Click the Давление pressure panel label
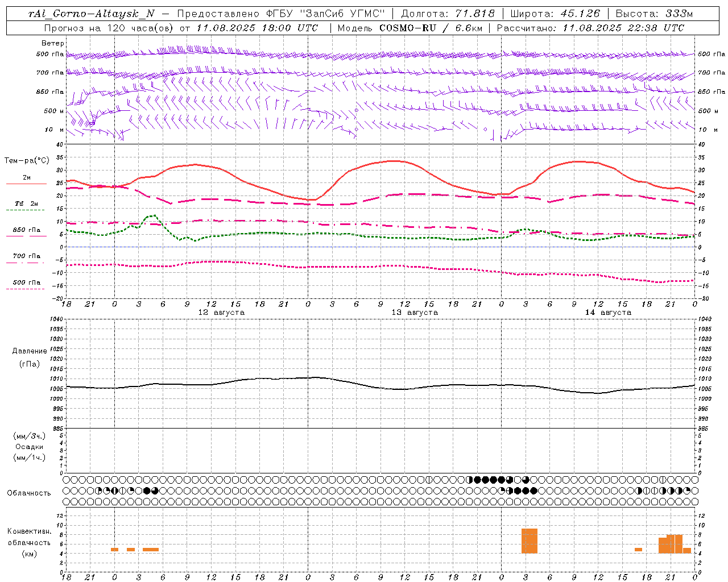Image resolution: width=728 pixels, height=582 pixels. click(30, 351)
